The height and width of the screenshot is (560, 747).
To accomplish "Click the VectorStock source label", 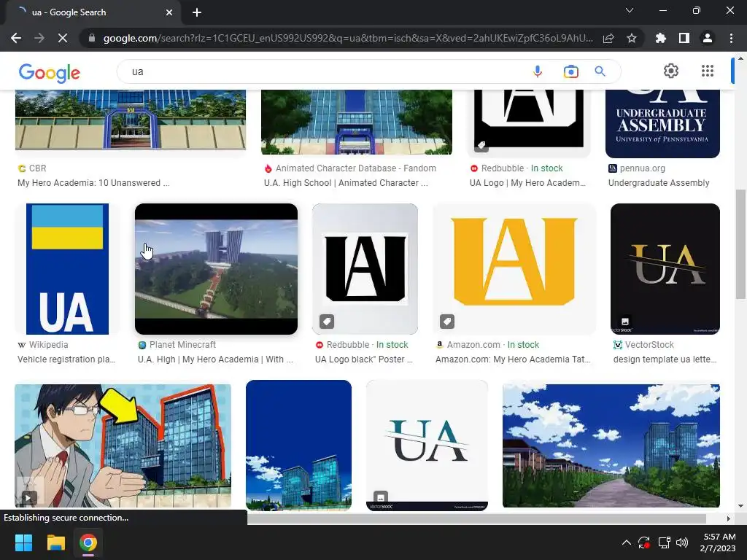I will (x=649, y=345).
